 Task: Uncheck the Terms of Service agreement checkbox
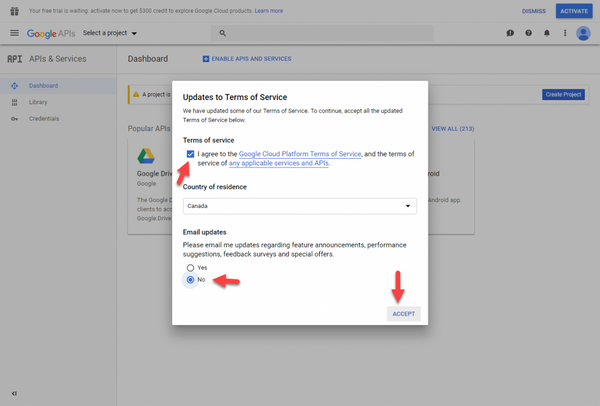[190, 154]
